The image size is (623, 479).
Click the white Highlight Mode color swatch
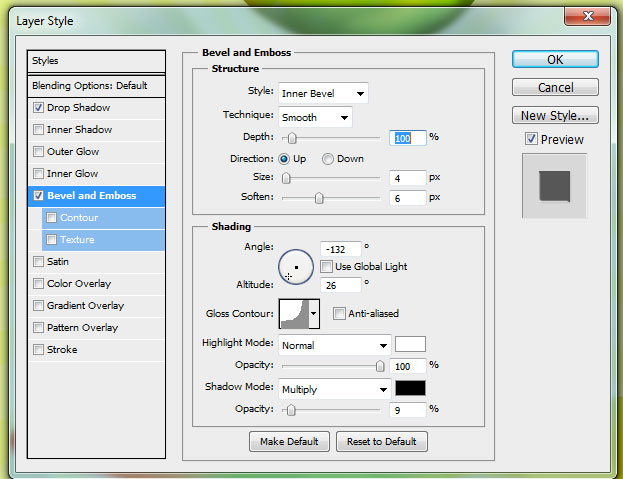(410, 344)
